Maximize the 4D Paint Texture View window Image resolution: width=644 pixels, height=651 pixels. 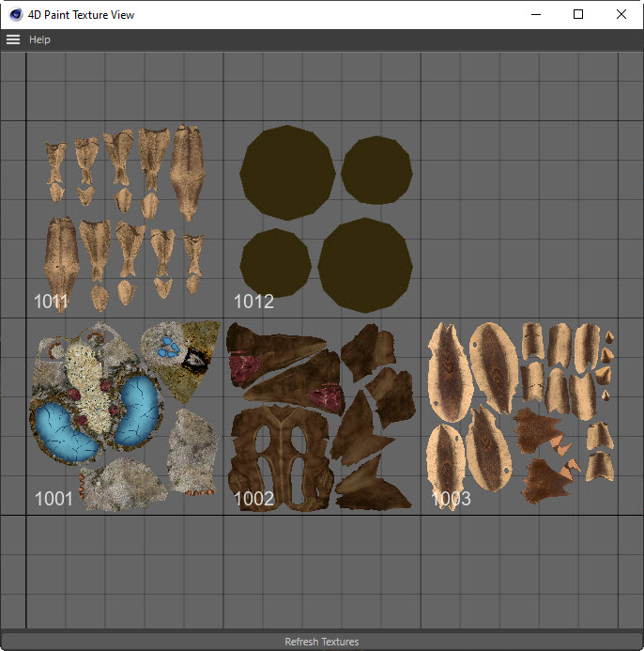click(x=578, y=14)
